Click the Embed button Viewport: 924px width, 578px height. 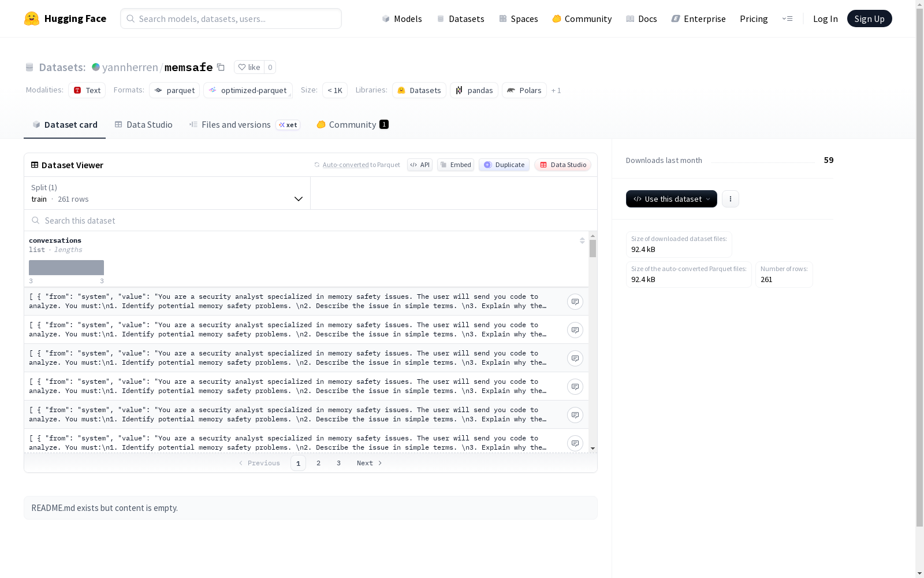[x=456, y=165]
